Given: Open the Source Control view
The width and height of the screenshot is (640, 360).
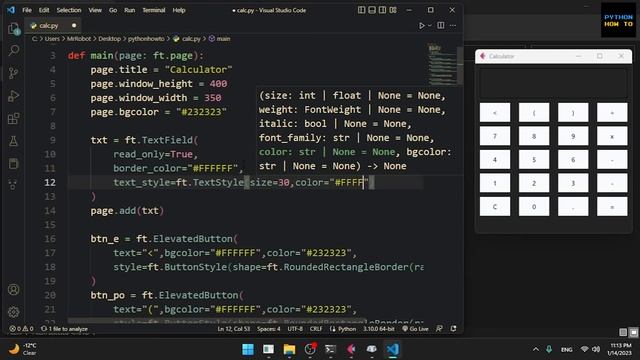Looking at the screenshot, I should click(x=13, y=73).
